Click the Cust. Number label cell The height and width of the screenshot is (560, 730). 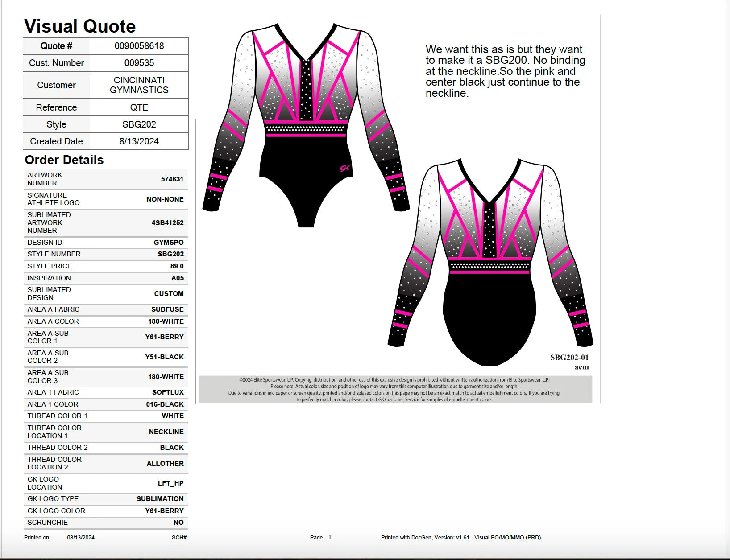[x=56, y=63]
